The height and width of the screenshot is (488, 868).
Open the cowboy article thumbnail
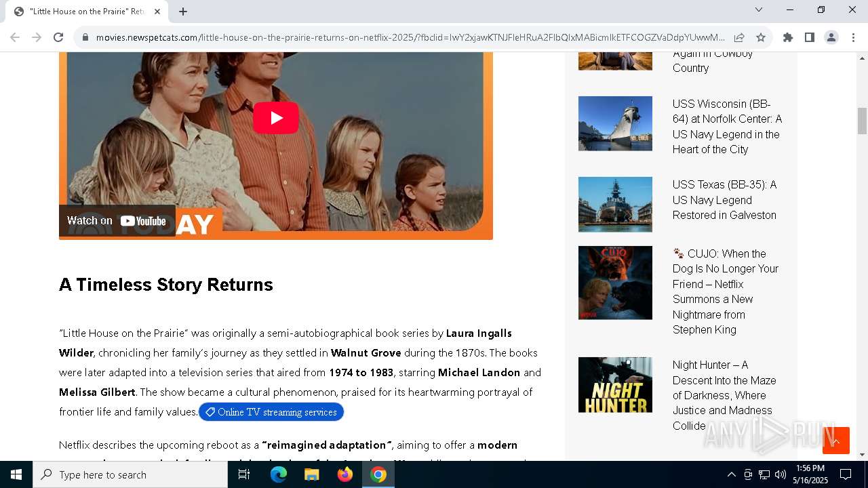[615, 61]
